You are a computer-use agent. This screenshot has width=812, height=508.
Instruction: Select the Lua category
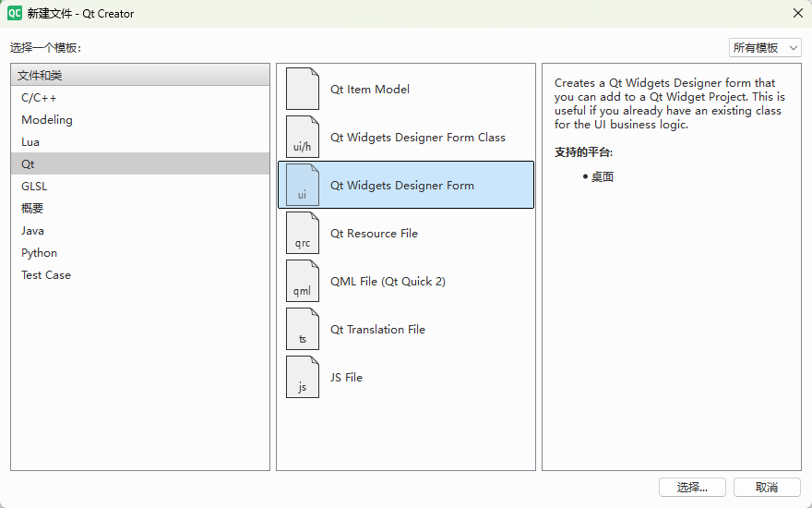click(140, 142)
